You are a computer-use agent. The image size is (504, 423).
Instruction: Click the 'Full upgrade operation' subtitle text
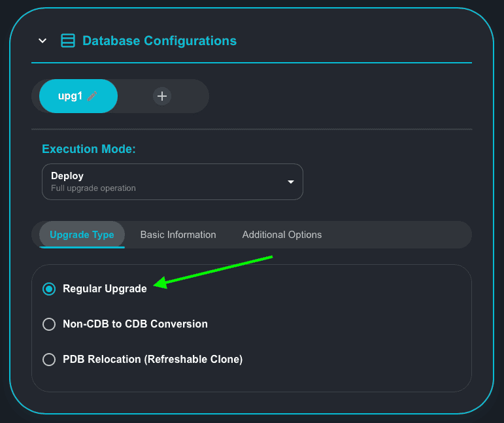[93, 188]
